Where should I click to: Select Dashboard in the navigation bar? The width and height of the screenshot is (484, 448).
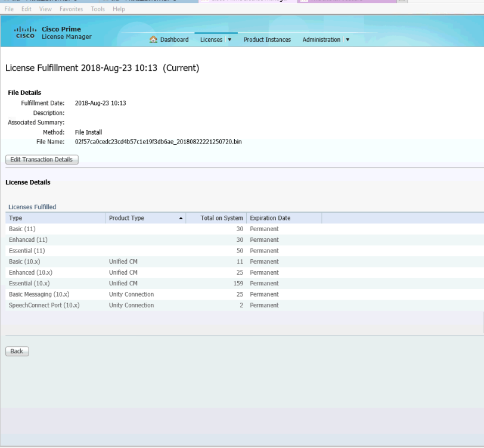point(173,39)
